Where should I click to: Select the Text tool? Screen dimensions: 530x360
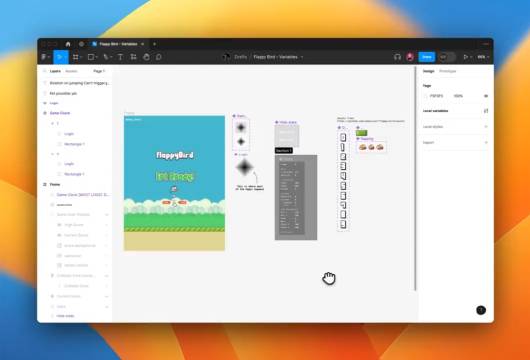pos(120,57)
